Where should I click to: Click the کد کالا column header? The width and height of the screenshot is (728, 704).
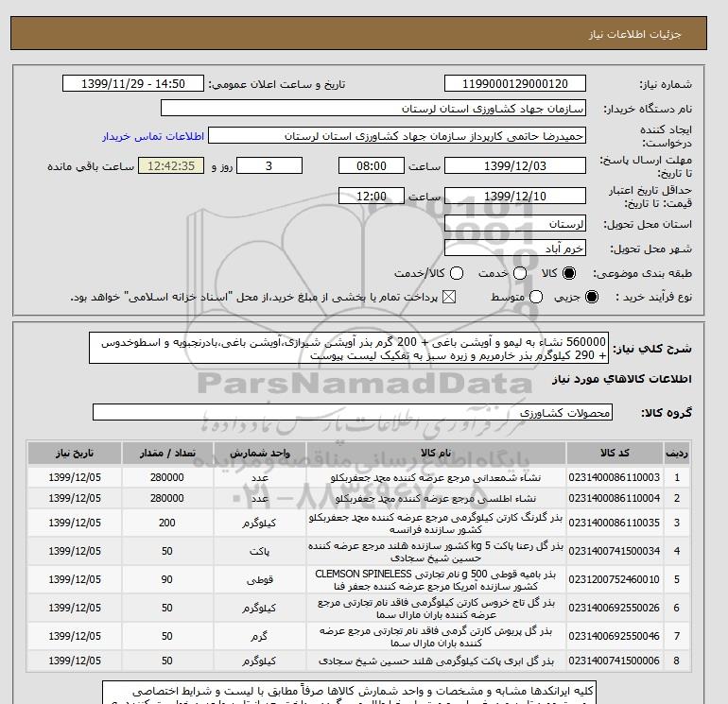coord(615,453)
